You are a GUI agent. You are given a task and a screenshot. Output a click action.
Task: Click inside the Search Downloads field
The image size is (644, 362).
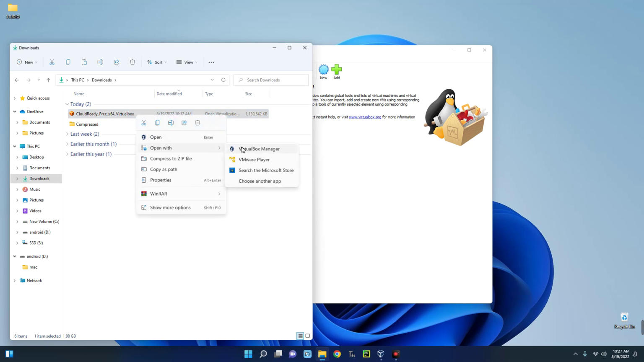[270, 80]
